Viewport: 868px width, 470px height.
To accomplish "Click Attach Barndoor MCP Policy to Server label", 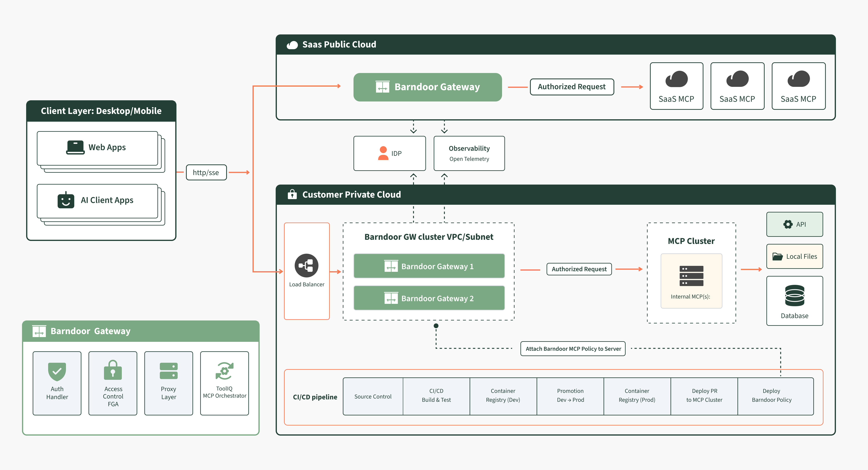I will [573, 349].
